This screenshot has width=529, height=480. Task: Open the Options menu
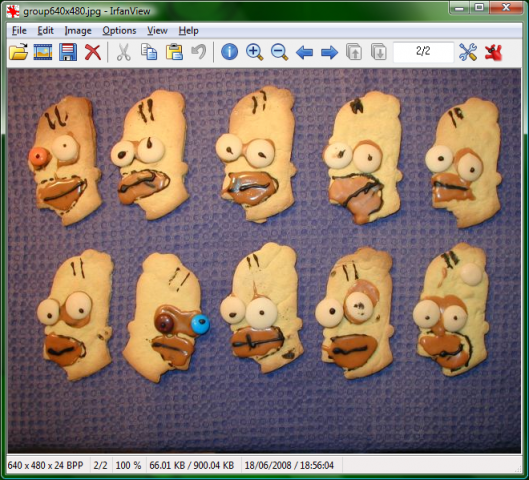[119, 31]
